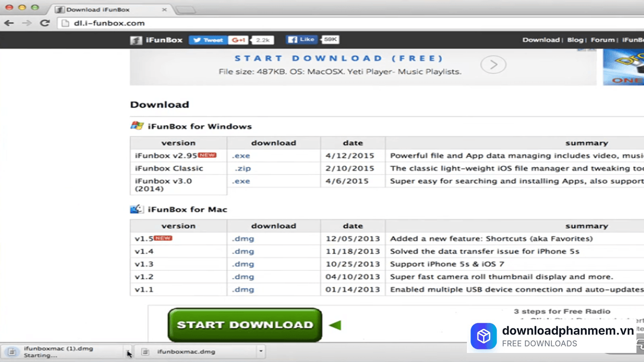This screenshot has height=362, width=644.
Task: Click the green START DOWNLOAD button
Action: [x=245, y=325]
